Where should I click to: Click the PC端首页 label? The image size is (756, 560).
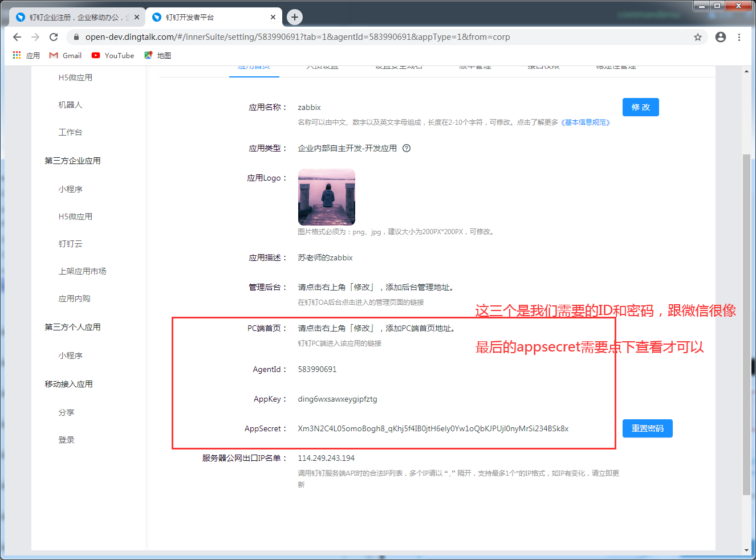[x=267, y=328]
